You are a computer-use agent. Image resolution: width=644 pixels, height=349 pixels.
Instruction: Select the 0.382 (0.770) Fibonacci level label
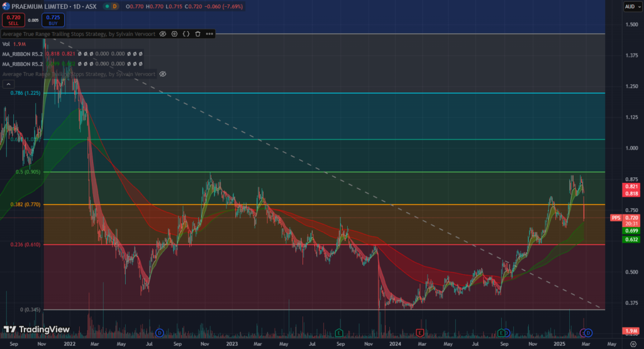pos(25,204)
